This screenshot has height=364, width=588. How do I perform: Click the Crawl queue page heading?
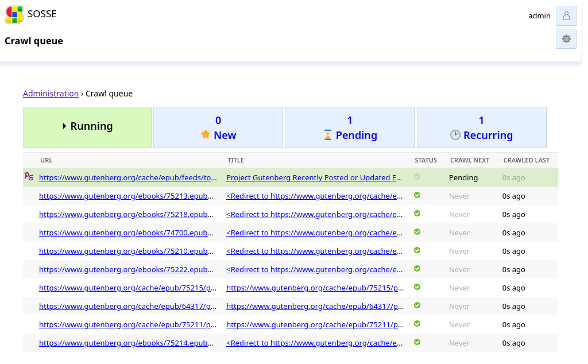click(x=34, y=41)
